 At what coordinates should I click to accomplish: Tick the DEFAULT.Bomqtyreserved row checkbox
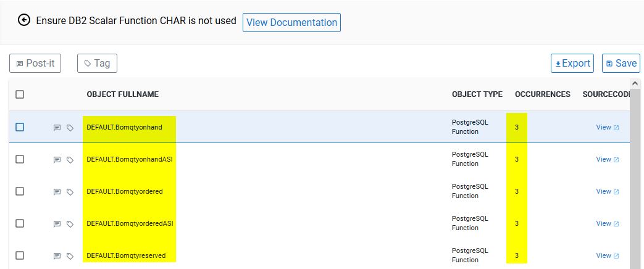[20, 255]
